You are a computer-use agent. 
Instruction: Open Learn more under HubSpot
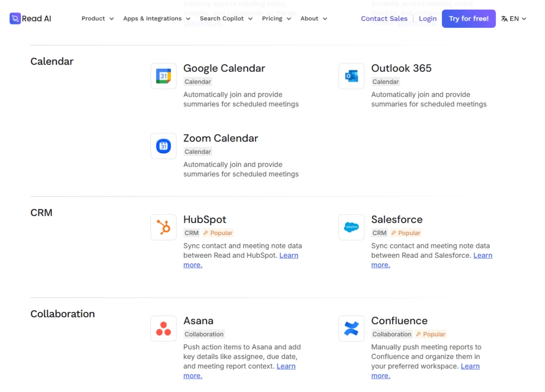point(289,255)
